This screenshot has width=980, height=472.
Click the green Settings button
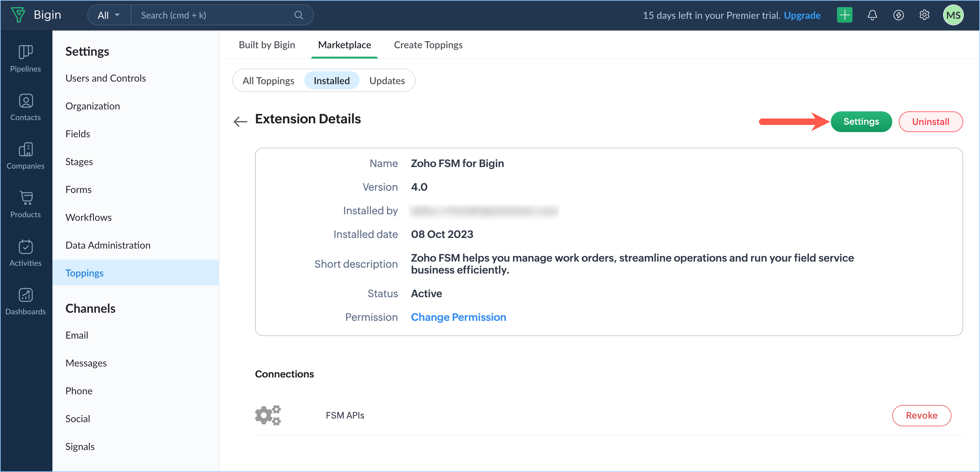pos(861,121)
